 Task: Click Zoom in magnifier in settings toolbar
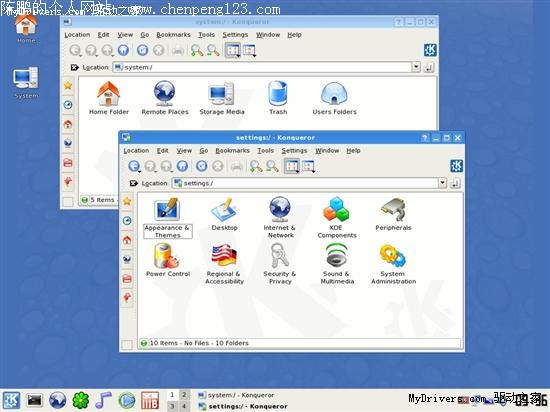click(256, 166)
